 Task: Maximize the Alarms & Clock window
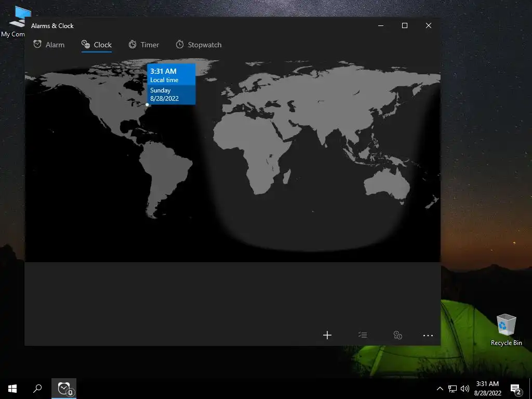404,26
